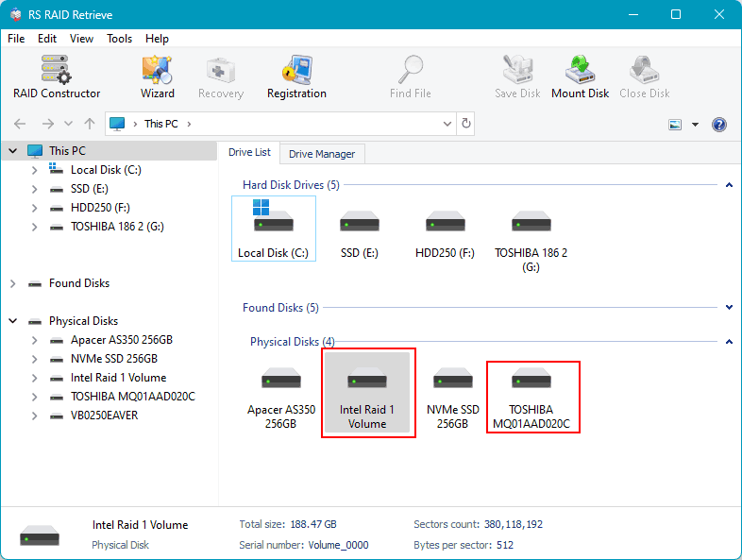742x560 pixels.
Task: Open the View menu
Action: (81, 39)
